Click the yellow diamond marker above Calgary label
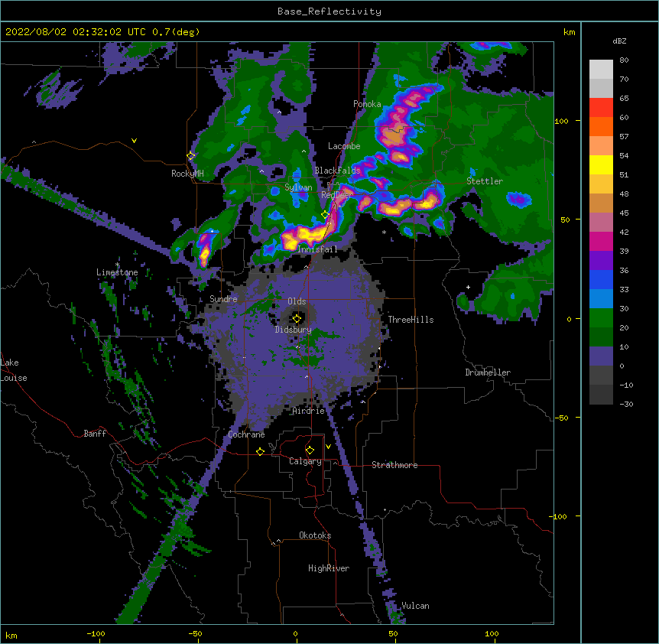This screenshot has height=644, width=659. [310, 450]
